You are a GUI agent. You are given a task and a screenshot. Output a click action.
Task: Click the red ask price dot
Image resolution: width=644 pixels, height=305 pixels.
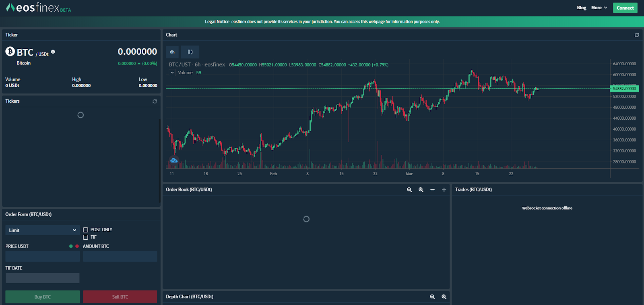coord(77,246)
